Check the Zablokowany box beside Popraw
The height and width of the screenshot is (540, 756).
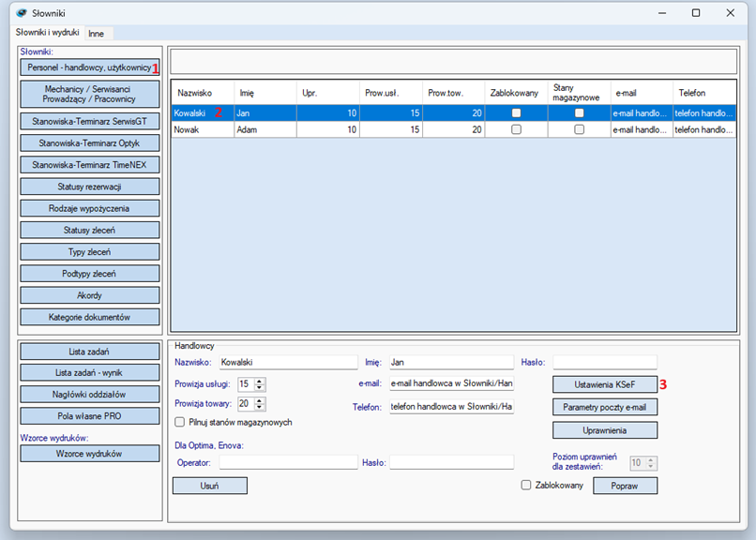pos(526,486)
